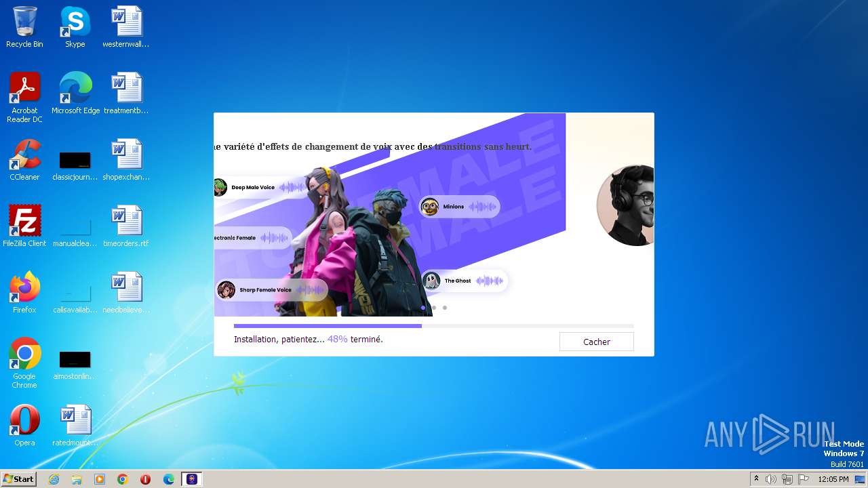Open the Windows Start menu

(x=18, y=479)
